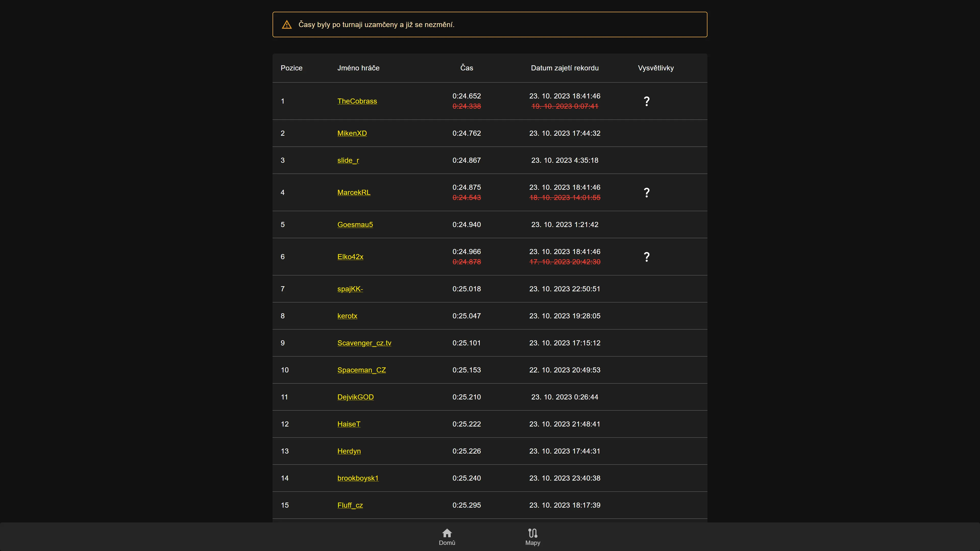Open TheCobrass player profile
Screen dimensions: 980x551
(357, 101)
